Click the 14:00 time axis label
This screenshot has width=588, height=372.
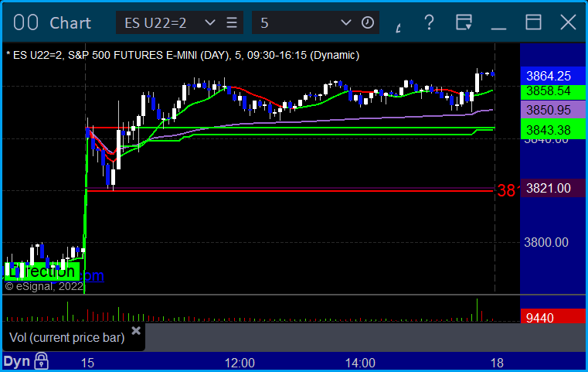(x=360, y=363)
